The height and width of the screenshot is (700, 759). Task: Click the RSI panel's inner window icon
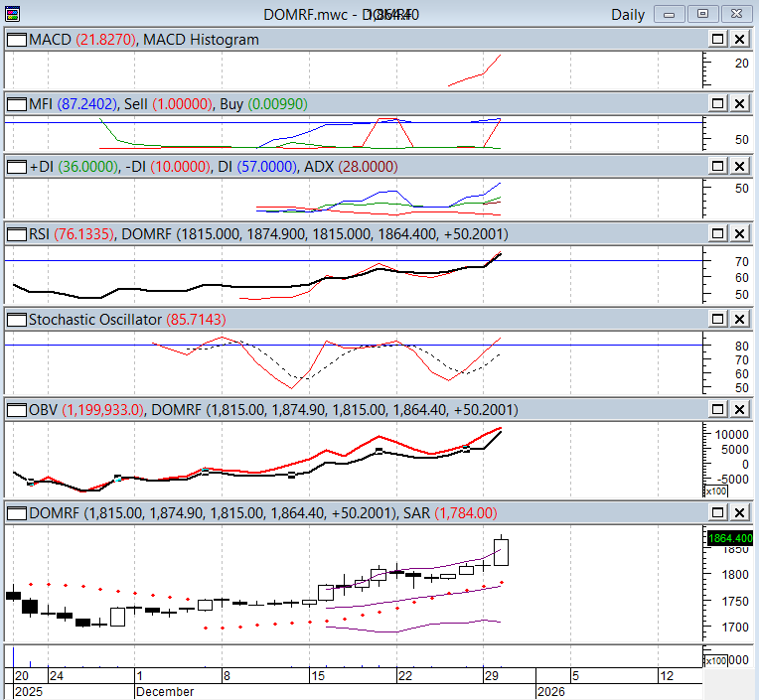pos(18,234)
